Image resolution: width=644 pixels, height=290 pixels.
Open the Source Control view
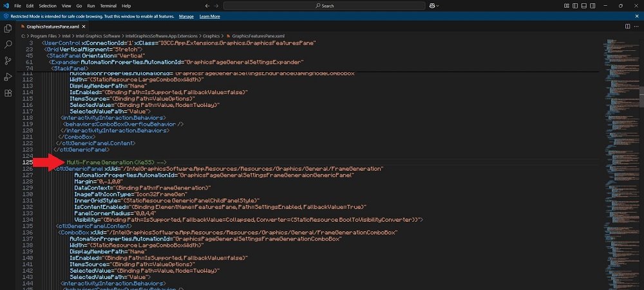[8, 61]
